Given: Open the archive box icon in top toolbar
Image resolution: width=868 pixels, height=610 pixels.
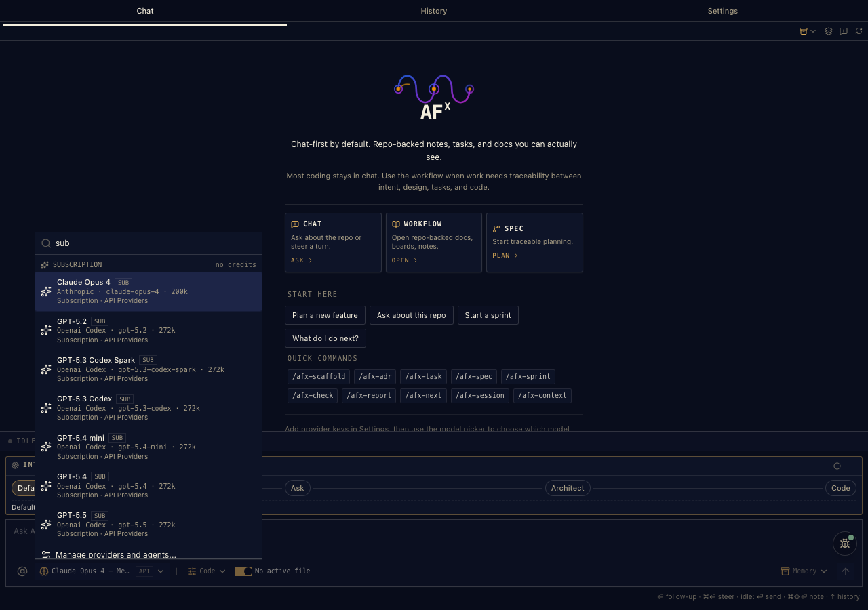Looking at the screenshot, I should tap(804, 31).
